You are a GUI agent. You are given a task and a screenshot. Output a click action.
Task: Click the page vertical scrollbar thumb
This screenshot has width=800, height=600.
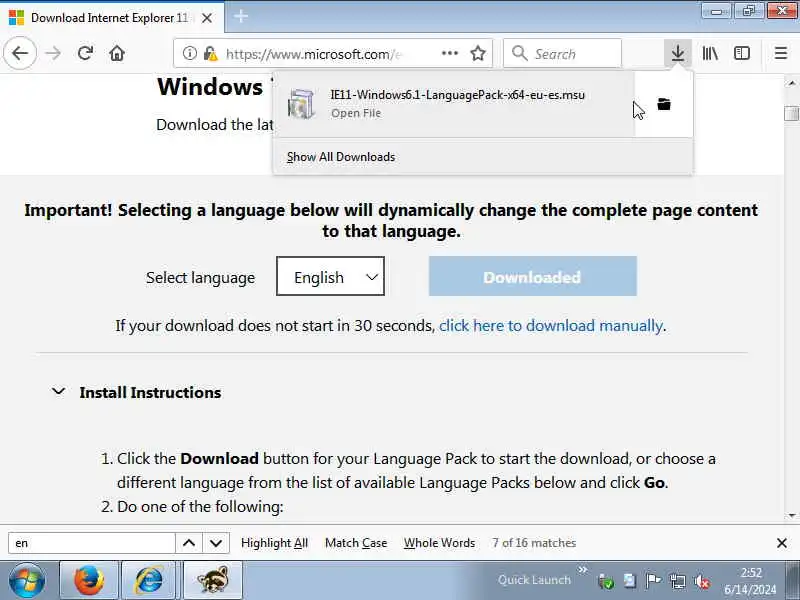pyautogui.click(x=791, y=114)
